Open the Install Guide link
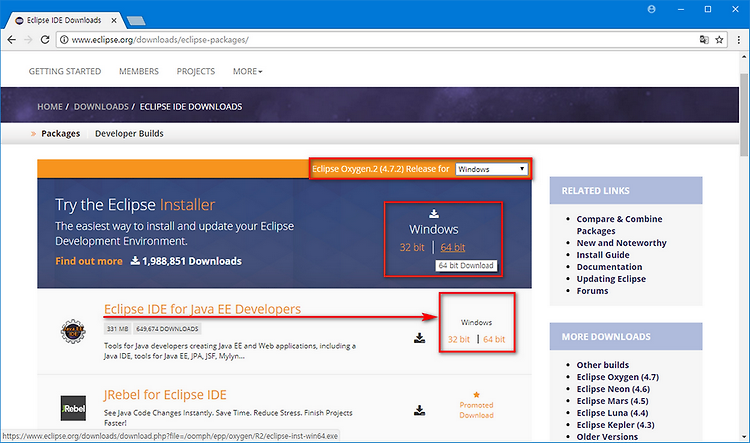This screenshot has height=443, width=750. 603,255
